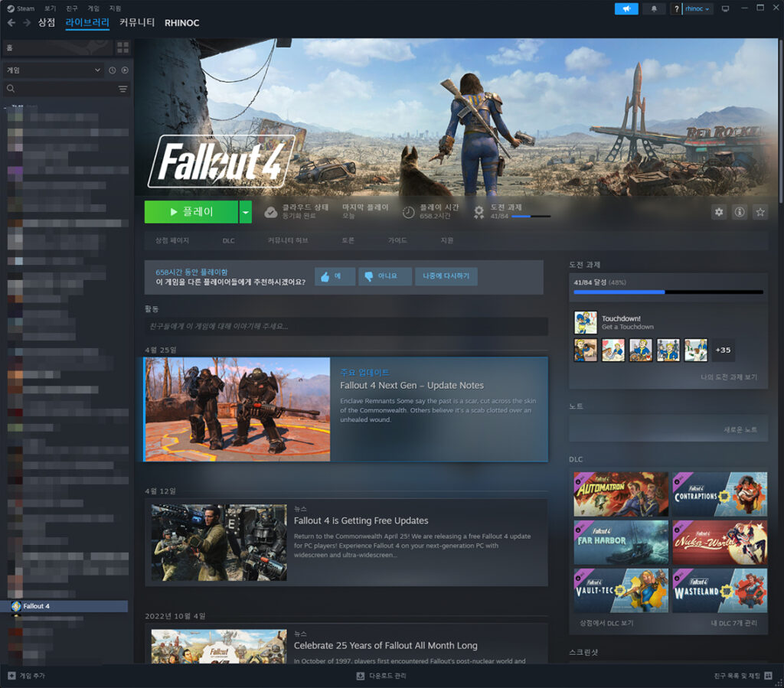Open Fallout 4 is Getting Free Updates news
Viewport: 784px width, 688px height.
coord(361,520)
